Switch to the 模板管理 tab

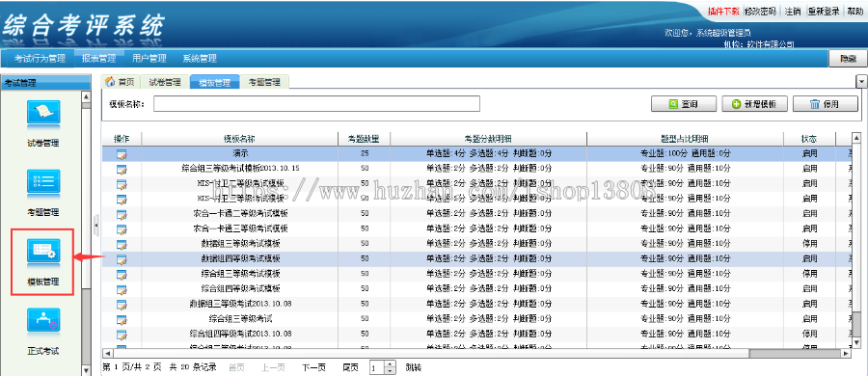215,82
